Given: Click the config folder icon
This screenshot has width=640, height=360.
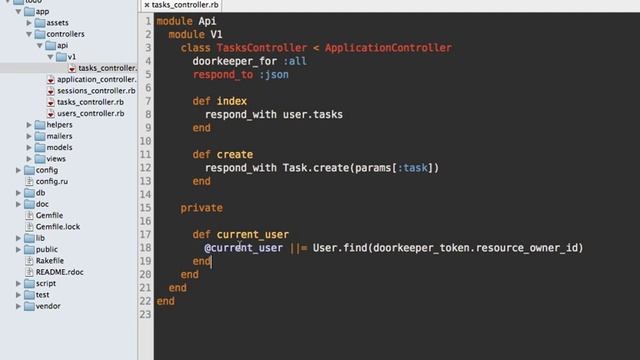Looking at the screenshot, I should pos(29,170).
